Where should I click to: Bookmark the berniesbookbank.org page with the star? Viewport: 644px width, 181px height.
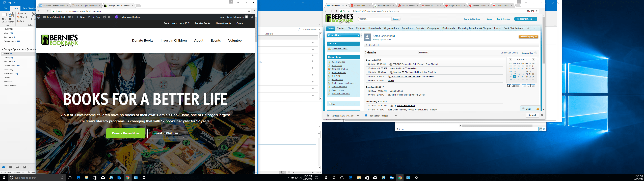pos(249,11)
